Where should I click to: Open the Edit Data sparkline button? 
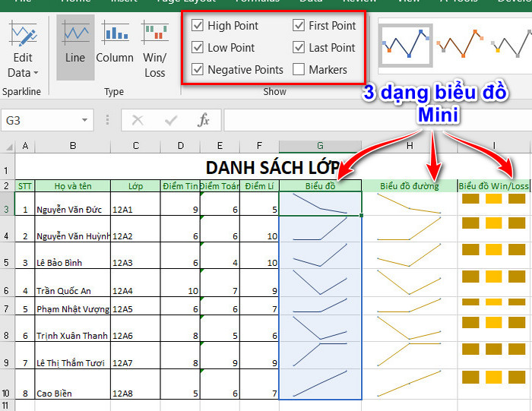click(x=23, y=49)
